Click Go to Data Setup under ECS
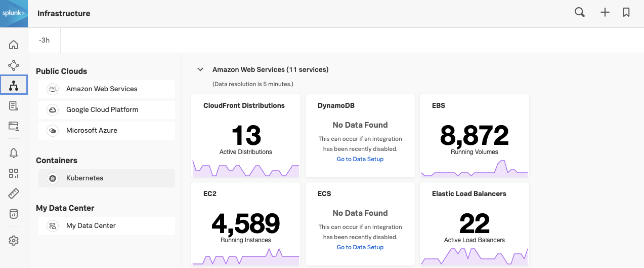The width and height of the screenshot is (644, 268). tap(360, 247)
